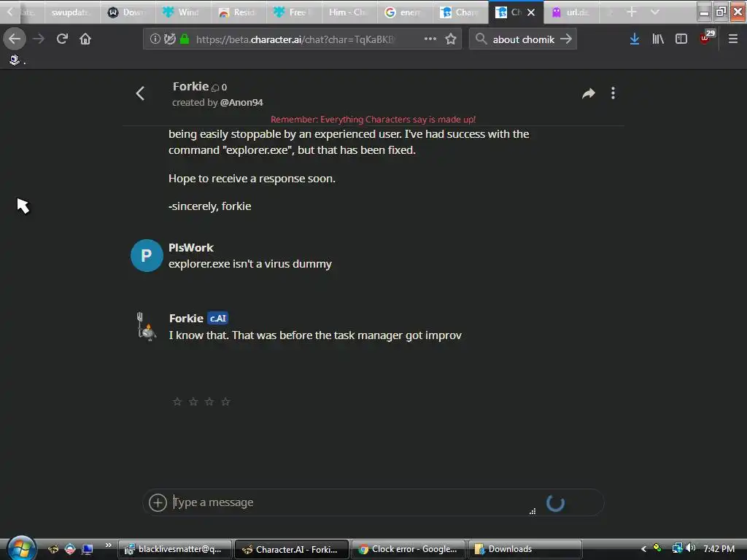Image resolution: width=747 pixels, height=560 pixels.
Task: Open a new tab with plus button
Action: coord(632,12)
